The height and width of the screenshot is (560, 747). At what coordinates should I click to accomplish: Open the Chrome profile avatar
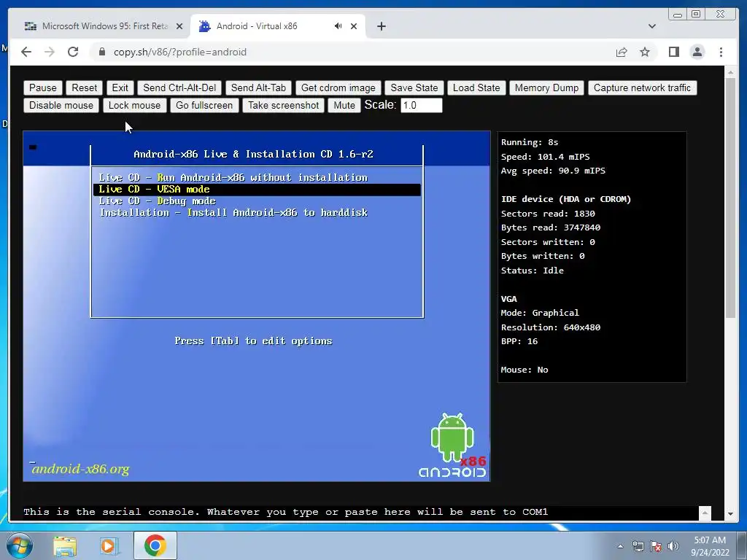tap(697, 52)
